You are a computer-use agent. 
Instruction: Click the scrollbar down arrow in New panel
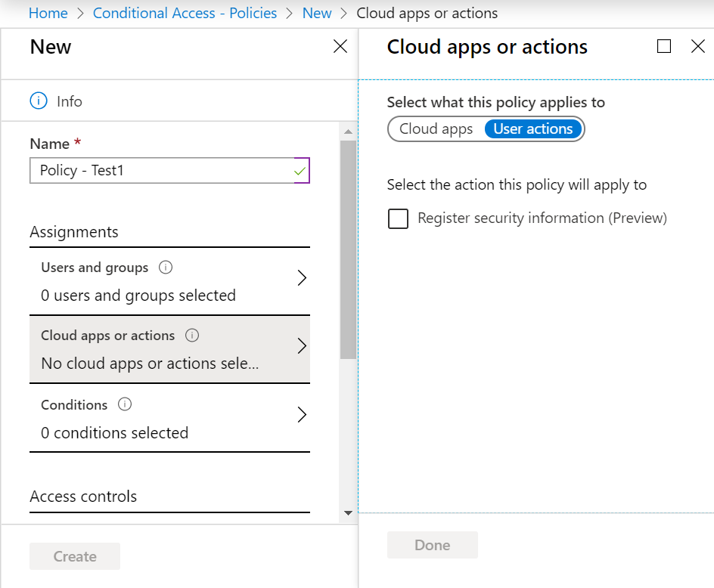[x=349, y=513]
